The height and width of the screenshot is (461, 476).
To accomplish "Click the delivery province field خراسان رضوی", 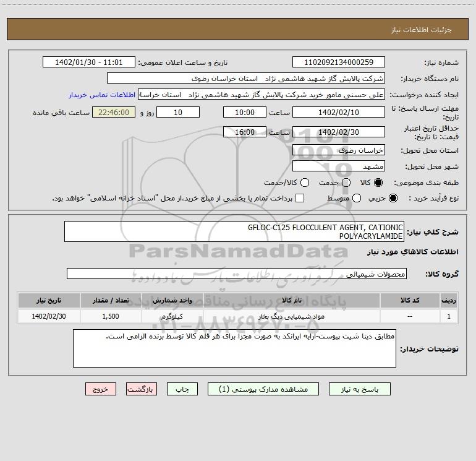I will pos(339,150).
